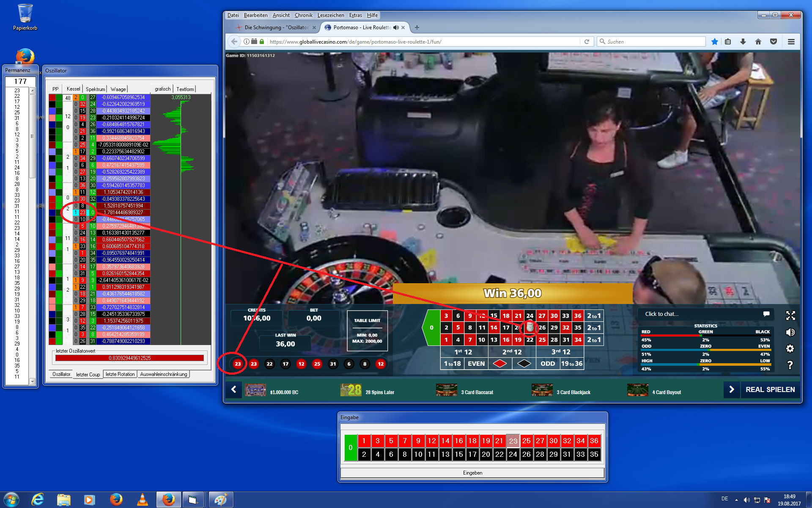The image size is (812, 508).
Task: Switch to the Waage tab
Action: tap(118, 89)
